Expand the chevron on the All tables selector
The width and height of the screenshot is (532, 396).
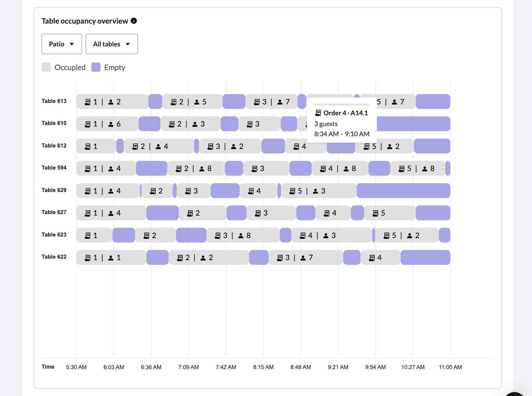pyautogui.click(x=127, y=44)
